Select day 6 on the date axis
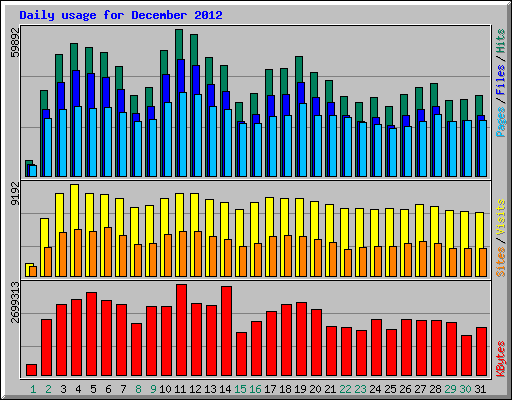Viewport: 512px width, 400px height. (108, 389)
